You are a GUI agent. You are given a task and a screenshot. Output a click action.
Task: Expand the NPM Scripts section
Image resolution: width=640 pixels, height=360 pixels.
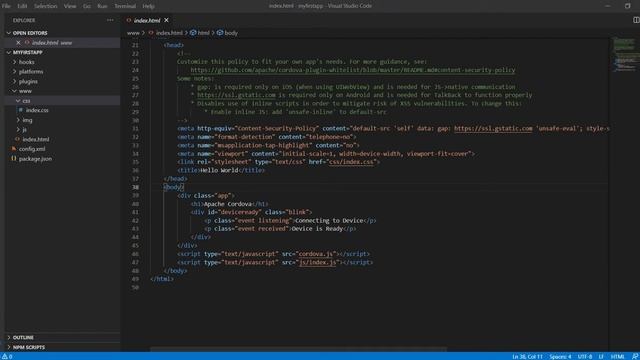(x=9, y=347)
